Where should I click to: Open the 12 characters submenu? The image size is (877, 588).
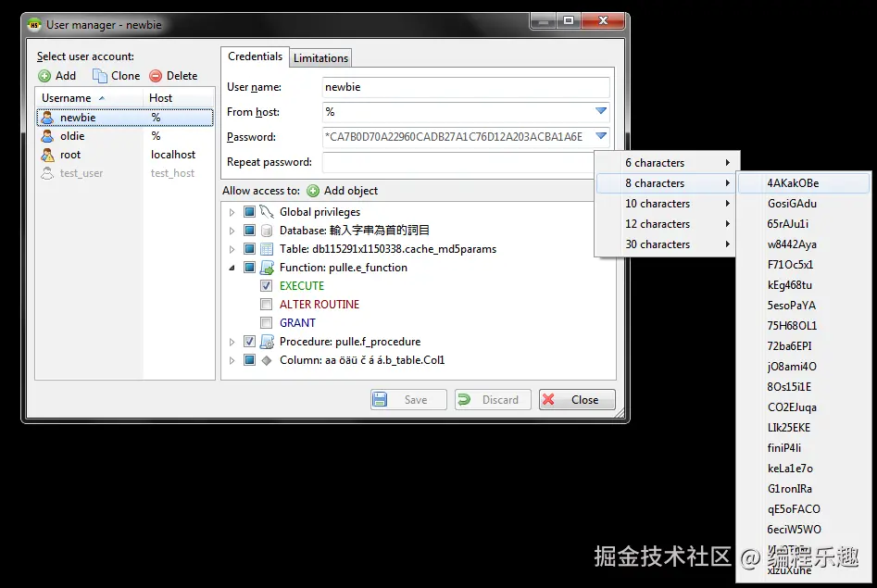point(667,224)
